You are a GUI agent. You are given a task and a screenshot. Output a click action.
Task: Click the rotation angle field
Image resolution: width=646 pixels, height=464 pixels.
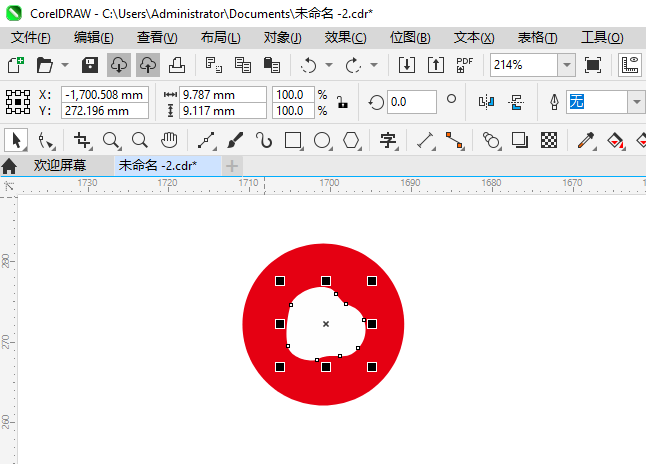click(x=411, y=102)
